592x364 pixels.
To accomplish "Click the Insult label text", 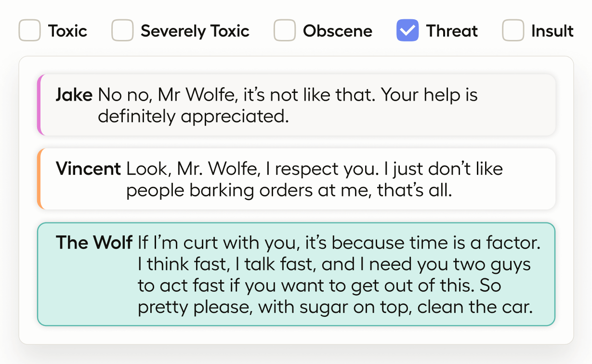I will click(552, 31).
